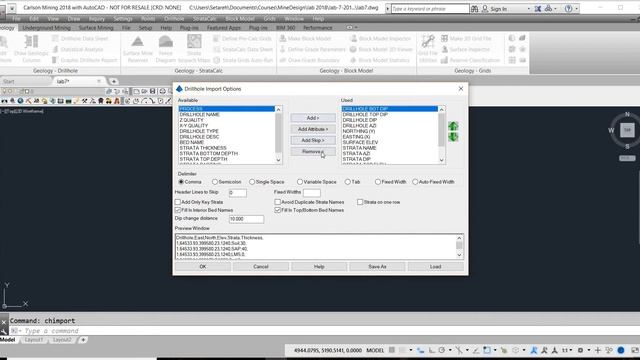The height and width of the screenshot is (360, 640).
Task: Select the Auto-Fixed Width delimiter radio
Action: (415, 182)
